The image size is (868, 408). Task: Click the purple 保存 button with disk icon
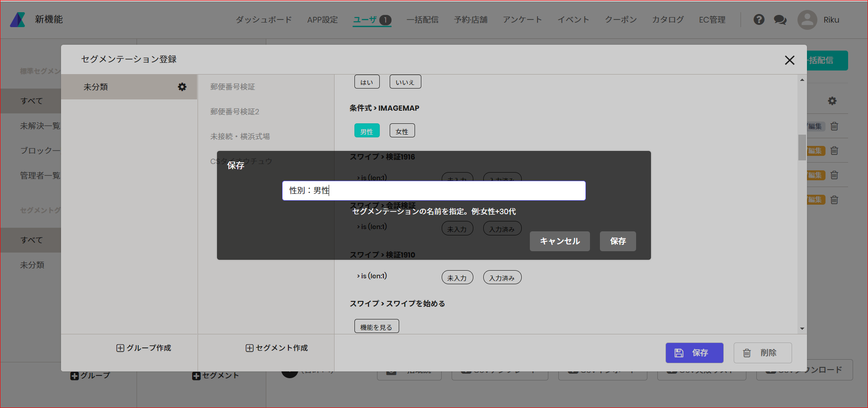[694, 353]
